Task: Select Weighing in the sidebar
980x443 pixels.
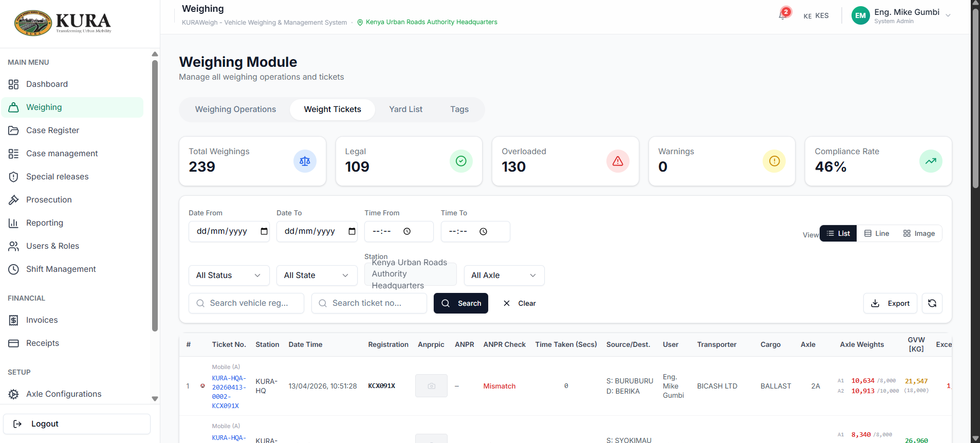Action: (72, 107)
